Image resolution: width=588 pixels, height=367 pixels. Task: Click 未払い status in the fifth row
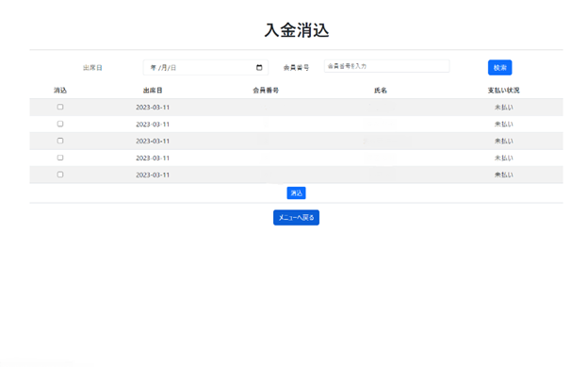[x=503, y=175]
